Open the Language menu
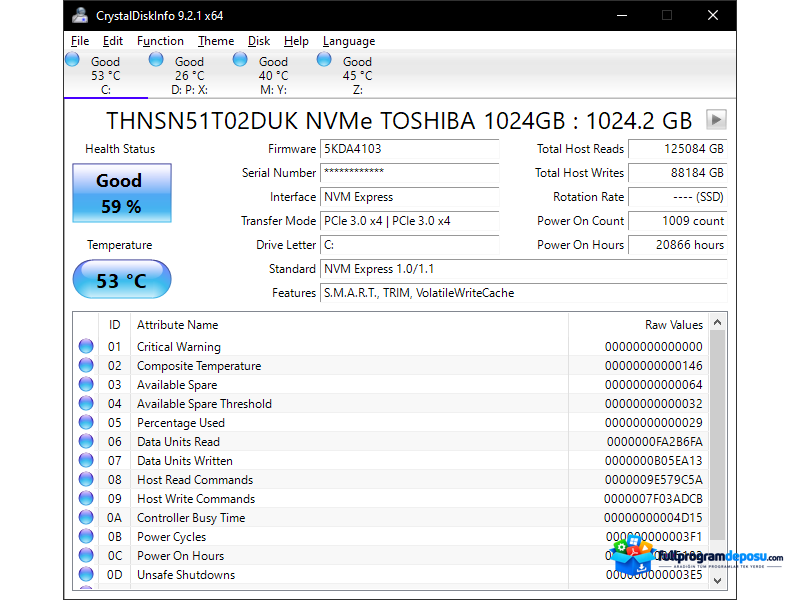Image resolution: width=800 pixels, height=600 pixels. click(348, 41)
